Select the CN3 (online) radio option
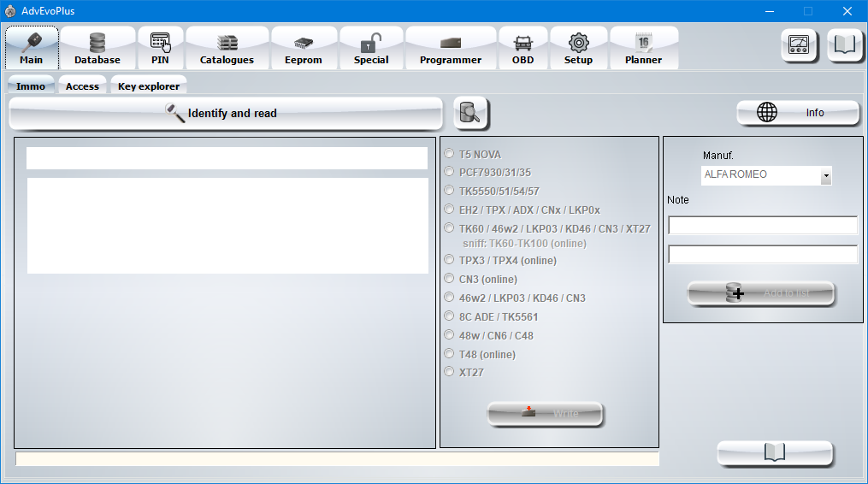This screenshot has width=868, height=484. coord(449,279)
